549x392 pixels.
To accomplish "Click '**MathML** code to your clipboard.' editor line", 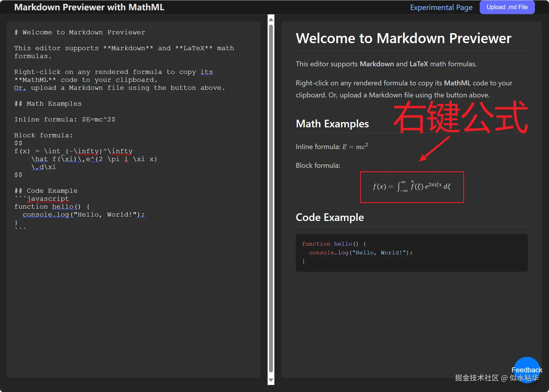I will pos(86,80).
